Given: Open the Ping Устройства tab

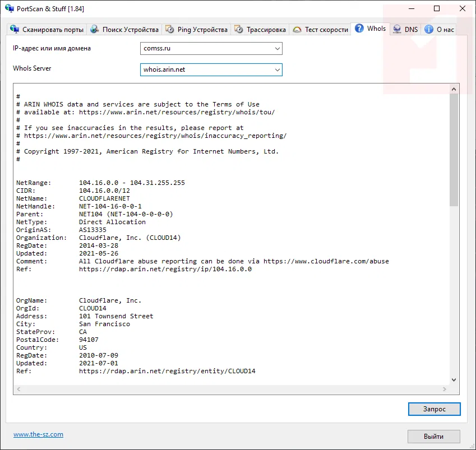Looking at the screenshot, I should click(x=196, y=30).
